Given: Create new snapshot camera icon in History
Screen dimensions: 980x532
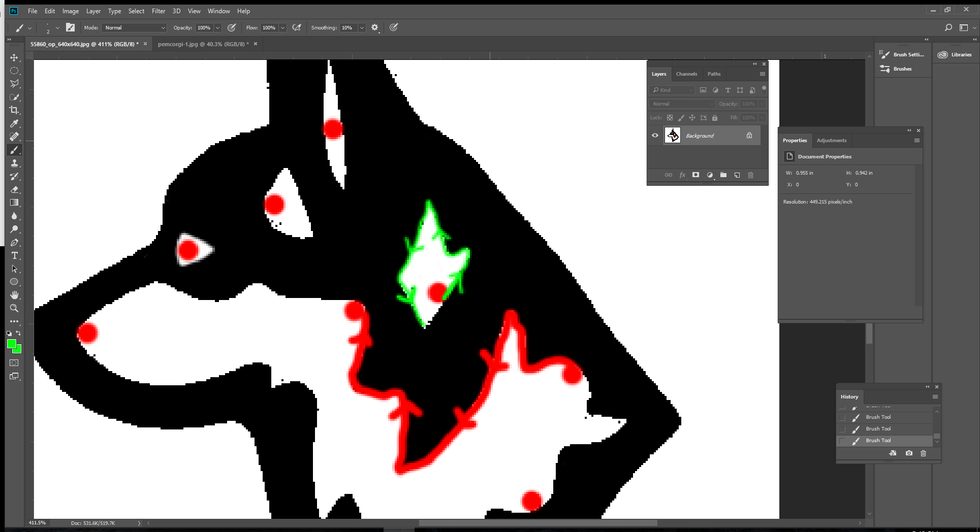Looking at the screenshot, I should (x=909, y=453).
